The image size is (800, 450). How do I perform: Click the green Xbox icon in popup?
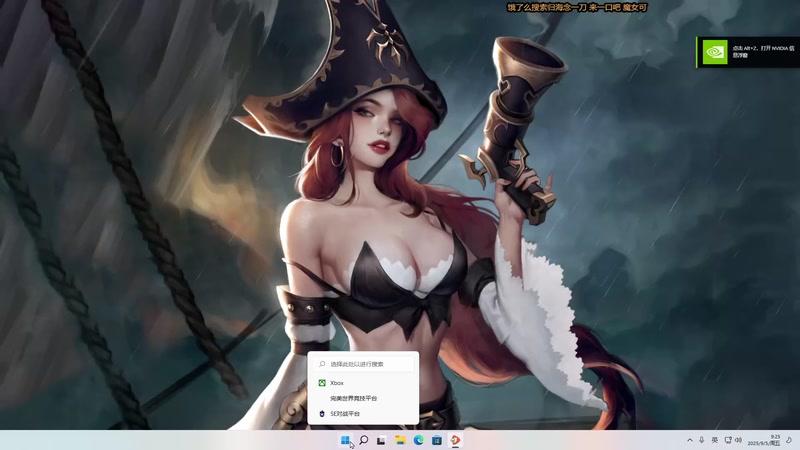click(322, 383)
